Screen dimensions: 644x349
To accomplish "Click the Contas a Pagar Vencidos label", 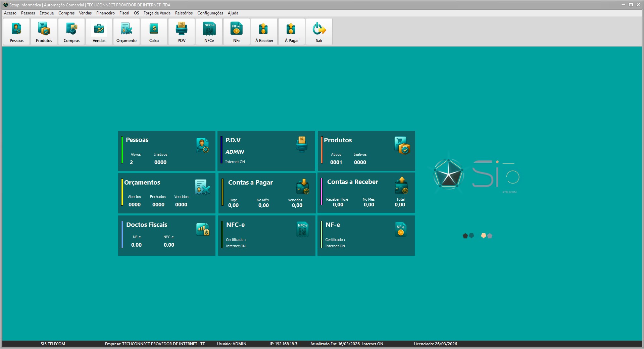I will (295, 200).
